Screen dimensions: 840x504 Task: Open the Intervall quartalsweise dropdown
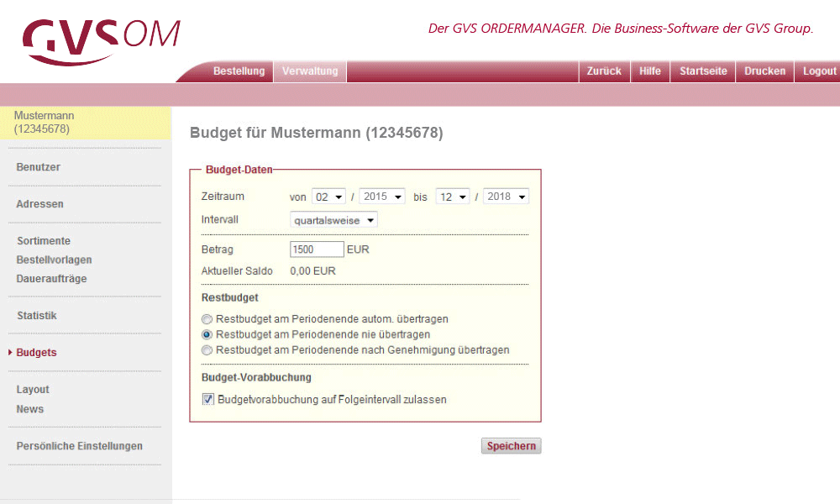coord(333,220)
